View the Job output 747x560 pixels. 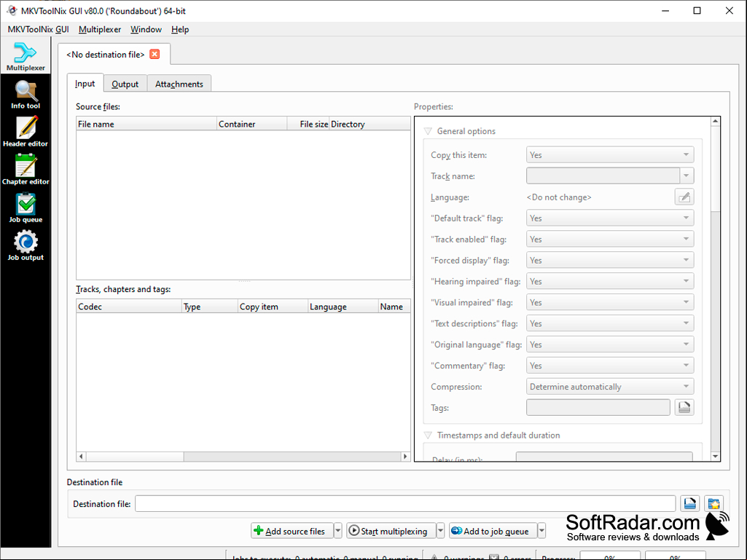(26, 246)
